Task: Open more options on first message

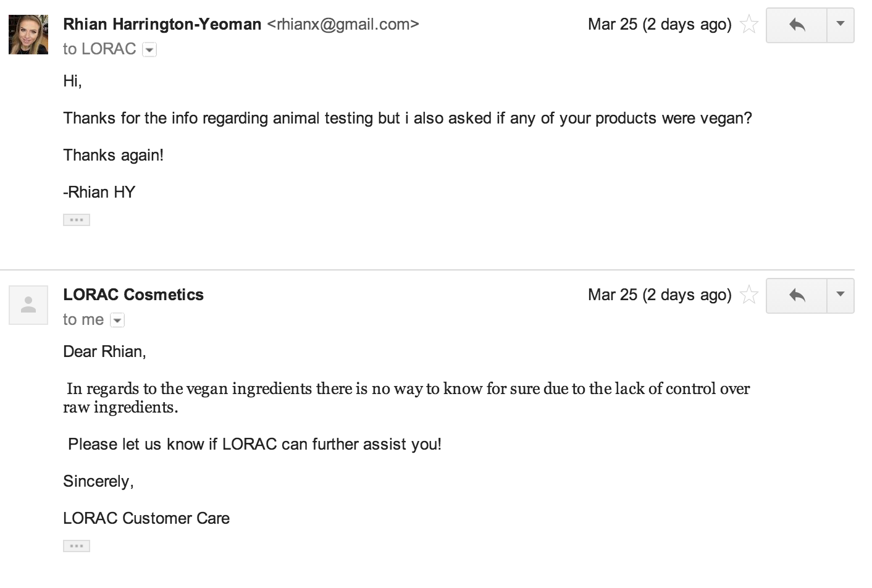Action: coord(840,25)
